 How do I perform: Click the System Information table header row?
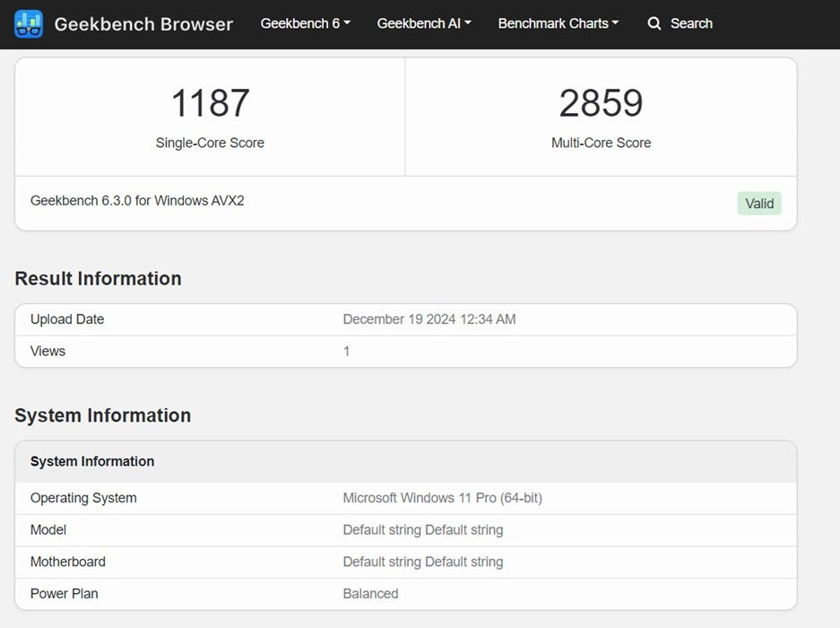[x=405, y=461]
